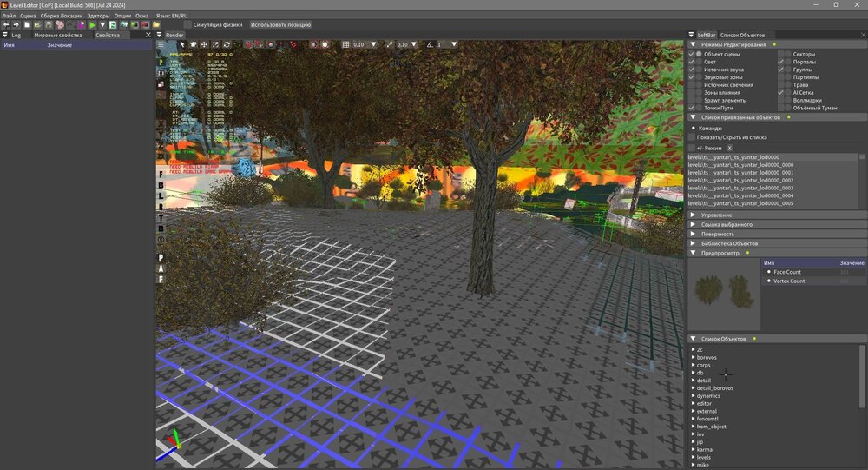This screenshot has height=470, width=868.
Task: Enable the Трава checkbox
Action: (780, 85)
